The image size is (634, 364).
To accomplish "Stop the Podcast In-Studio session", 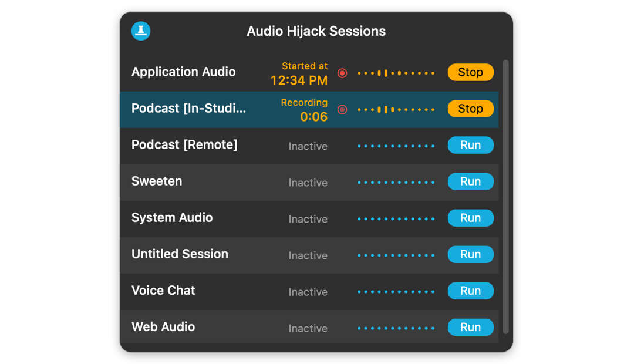I will point(470,109).
